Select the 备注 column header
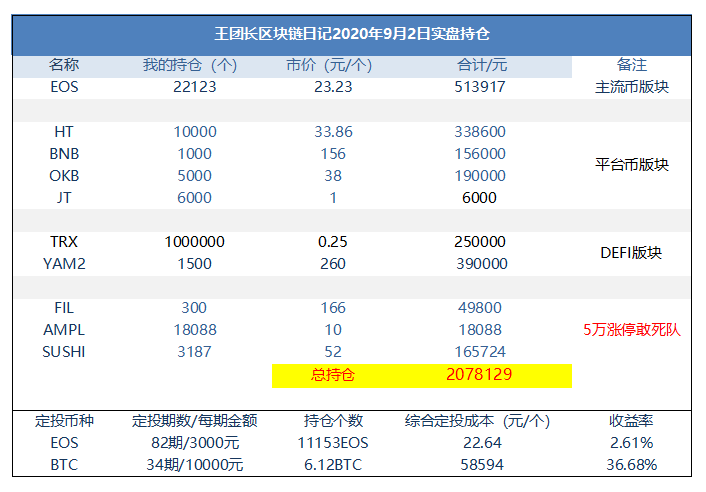 click(x=631, y=65)
